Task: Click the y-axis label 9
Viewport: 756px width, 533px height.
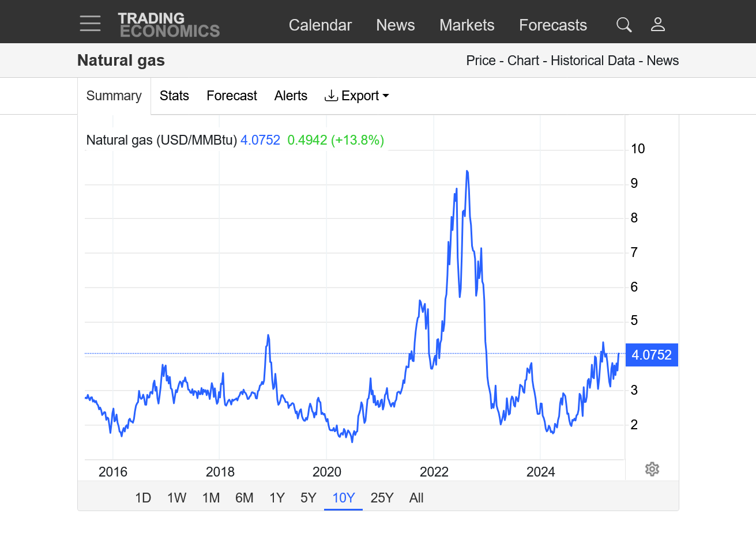Action: (634, 183)
